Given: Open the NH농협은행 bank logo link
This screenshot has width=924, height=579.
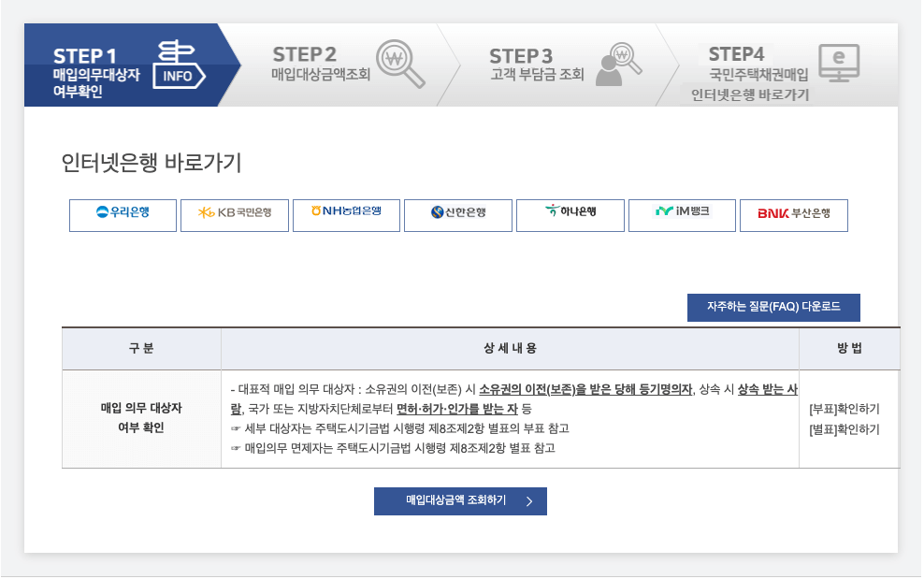Looking at the screenshot, I should (346, 215).
